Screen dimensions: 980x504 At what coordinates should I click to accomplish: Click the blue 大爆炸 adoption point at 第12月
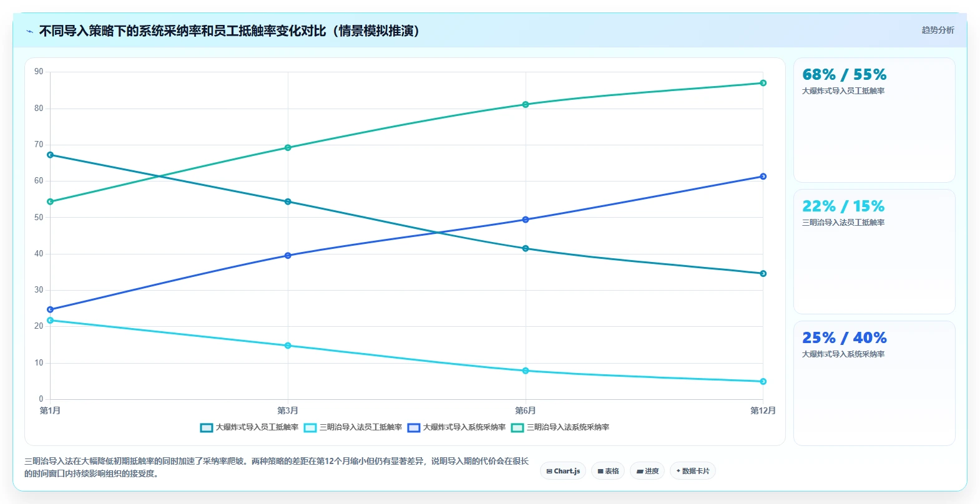pos(763,177)
